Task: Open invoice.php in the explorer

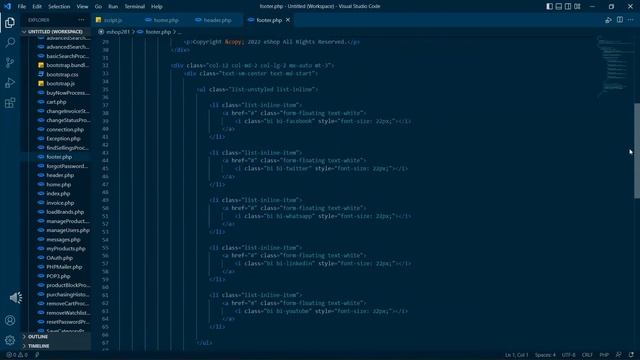Action: tap(60, 203)
